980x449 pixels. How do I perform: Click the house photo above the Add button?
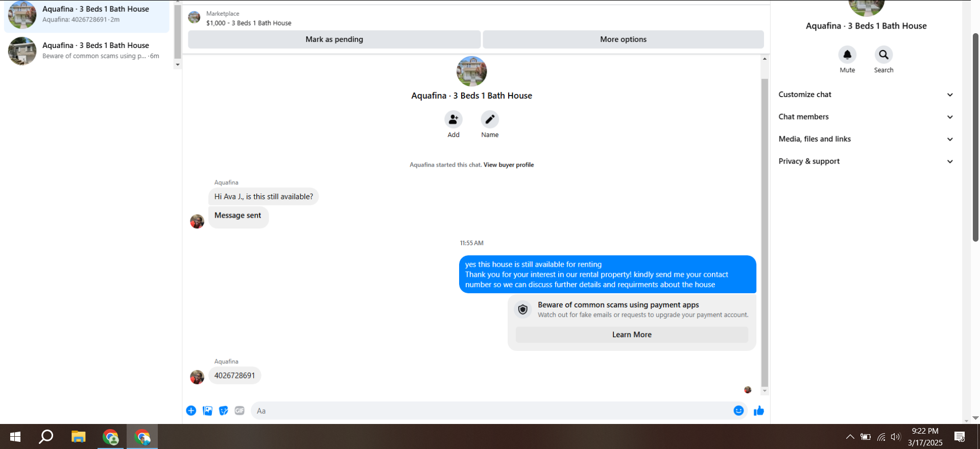click(472, 71)
